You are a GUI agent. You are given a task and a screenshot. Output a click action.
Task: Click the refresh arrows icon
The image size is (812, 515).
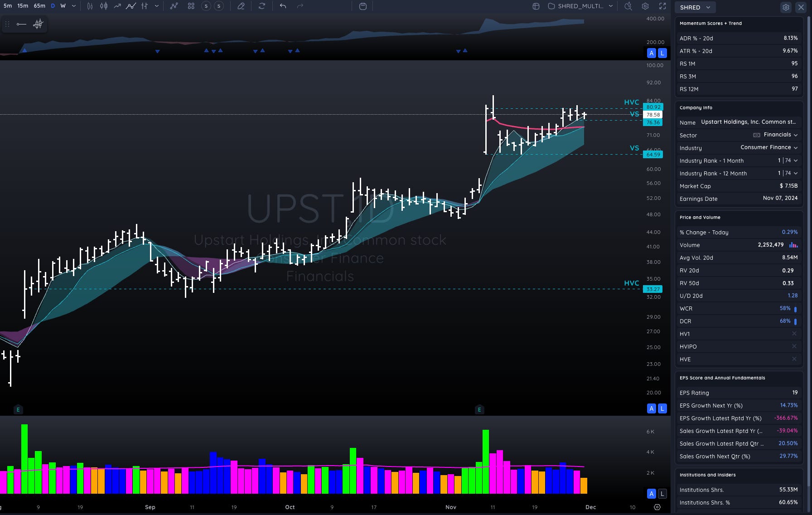[262, 6]
